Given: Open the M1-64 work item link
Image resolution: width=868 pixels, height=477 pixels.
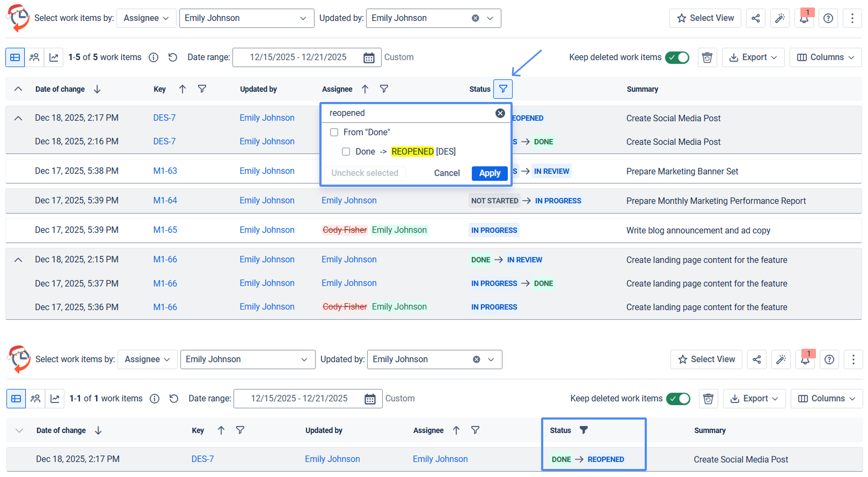Looking at the screenshot, I should [x=165, y=201].
